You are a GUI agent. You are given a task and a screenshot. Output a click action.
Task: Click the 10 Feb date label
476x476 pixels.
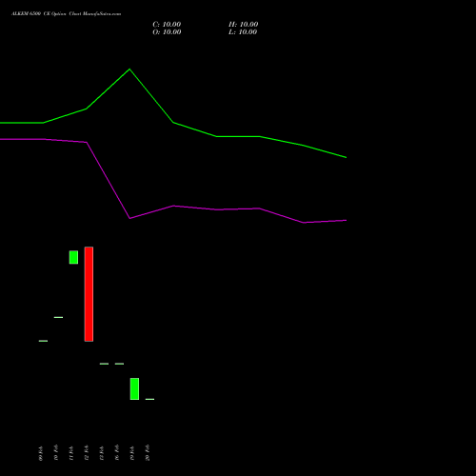point(56,453)
